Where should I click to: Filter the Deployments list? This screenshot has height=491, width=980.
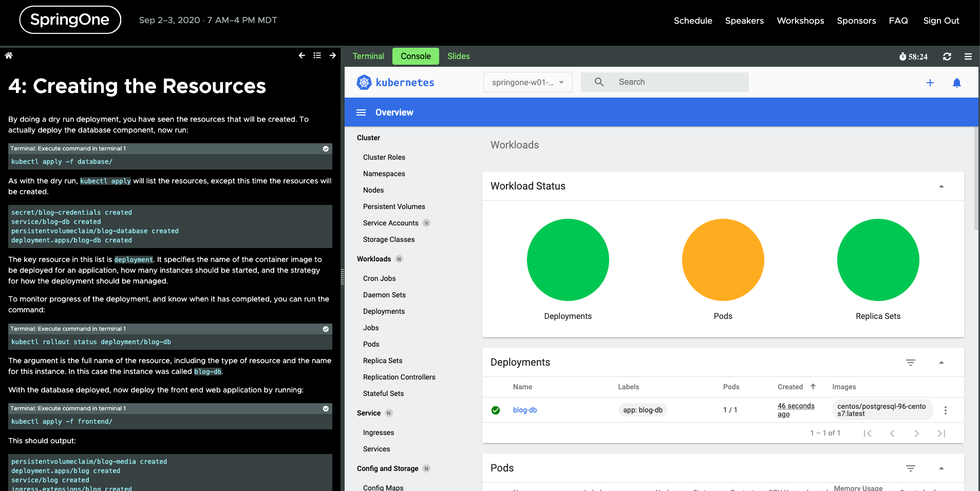coord(910,363)
